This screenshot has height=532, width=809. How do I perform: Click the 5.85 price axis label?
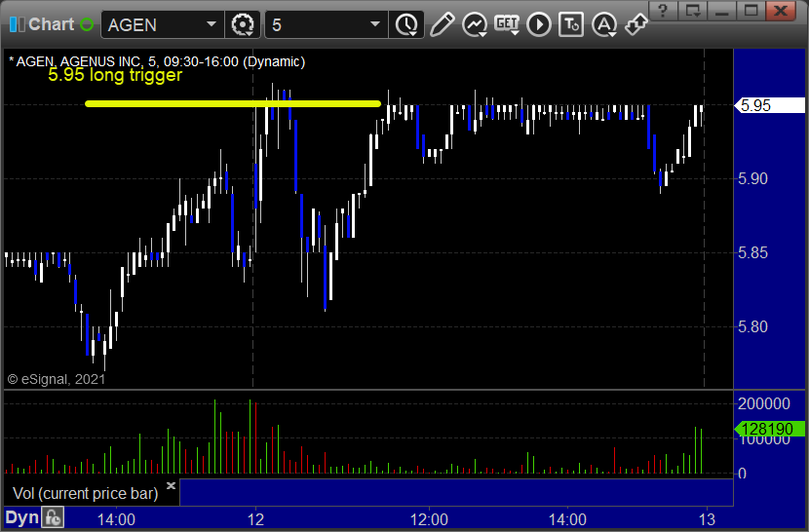pyautogui.click(x=752, y=252)
